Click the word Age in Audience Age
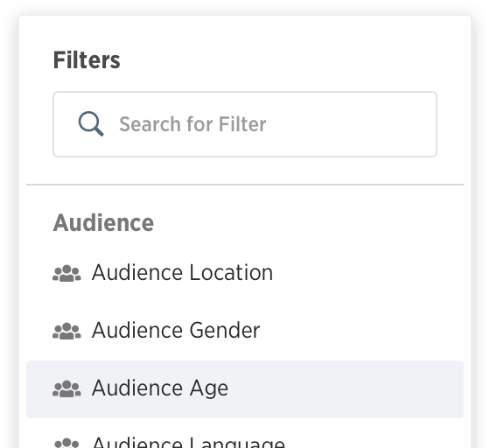 (209, 388)
